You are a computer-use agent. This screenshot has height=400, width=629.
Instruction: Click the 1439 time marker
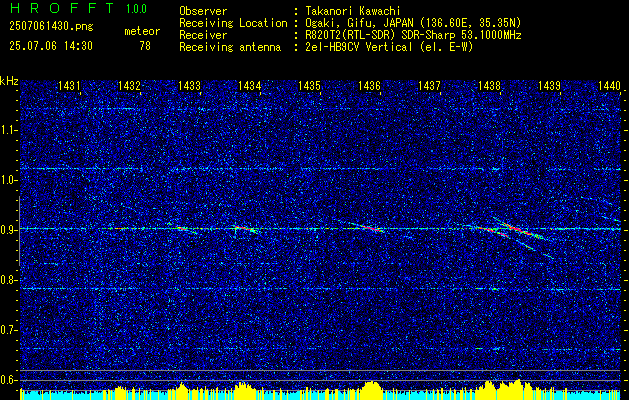tap(549, 85)
